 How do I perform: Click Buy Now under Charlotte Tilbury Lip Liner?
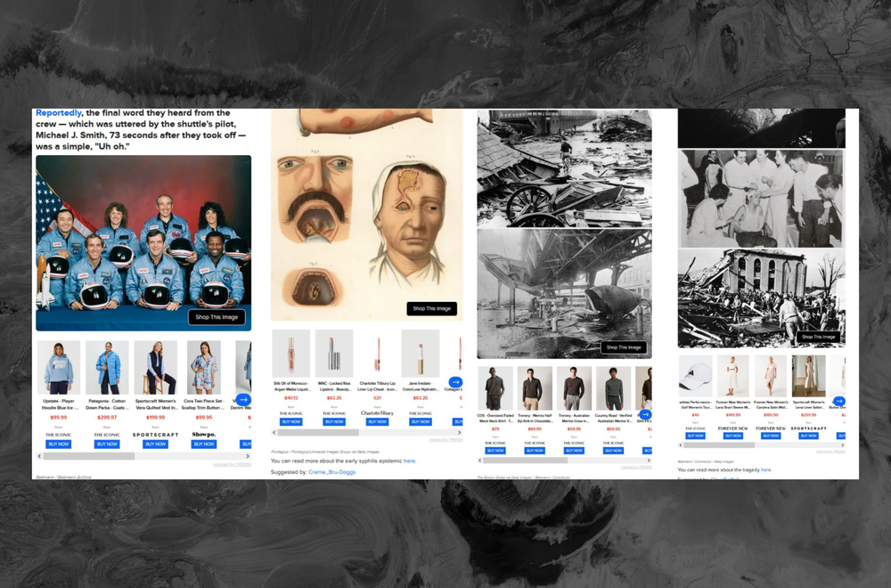[377, 421]
